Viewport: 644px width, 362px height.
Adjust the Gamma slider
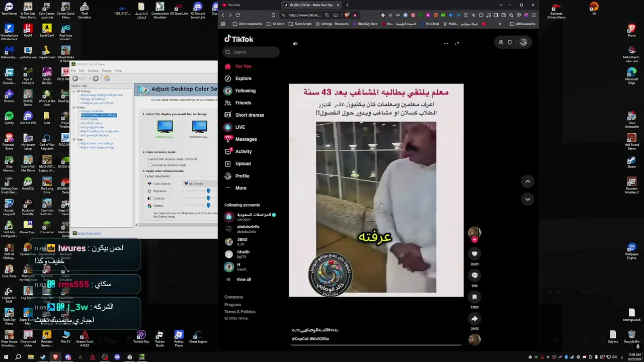click(208, 205)
